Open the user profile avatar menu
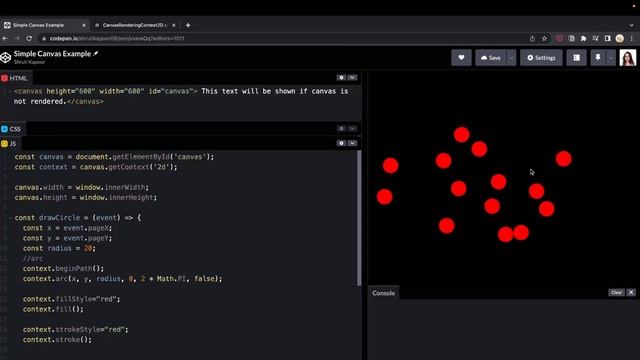Screen dimensions: 640x360 point(627,58)
